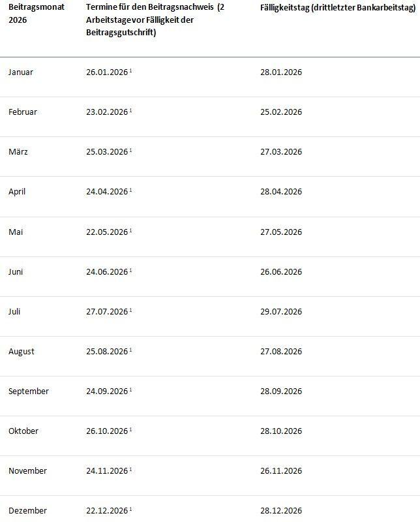Select the Oktober row label

click(x=23, y=431)
